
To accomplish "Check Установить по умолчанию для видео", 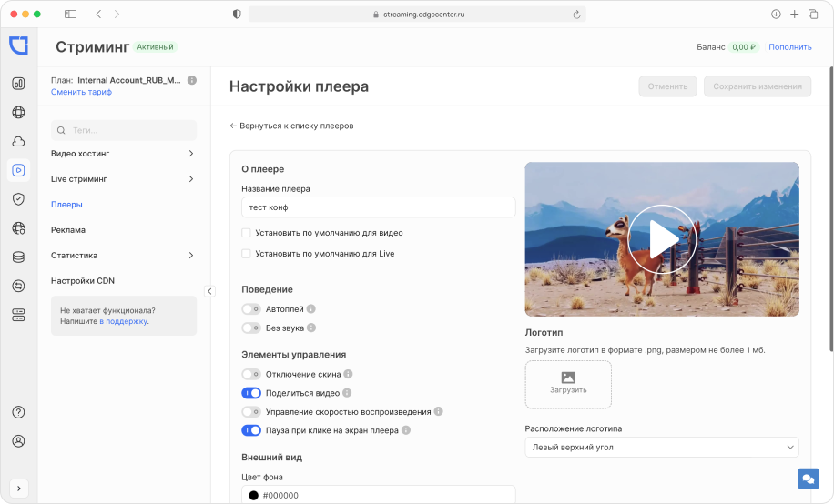I will coord(247,233).
